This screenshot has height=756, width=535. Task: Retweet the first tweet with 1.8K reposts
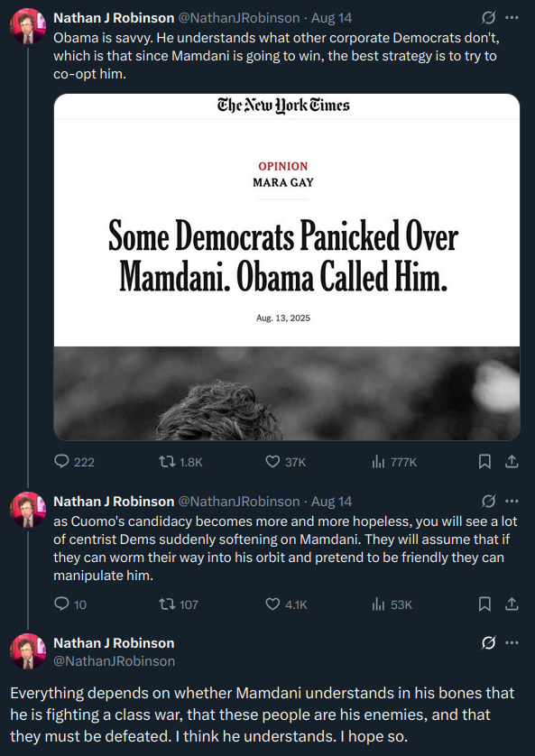pyautogui.click(x=180, y=462)
